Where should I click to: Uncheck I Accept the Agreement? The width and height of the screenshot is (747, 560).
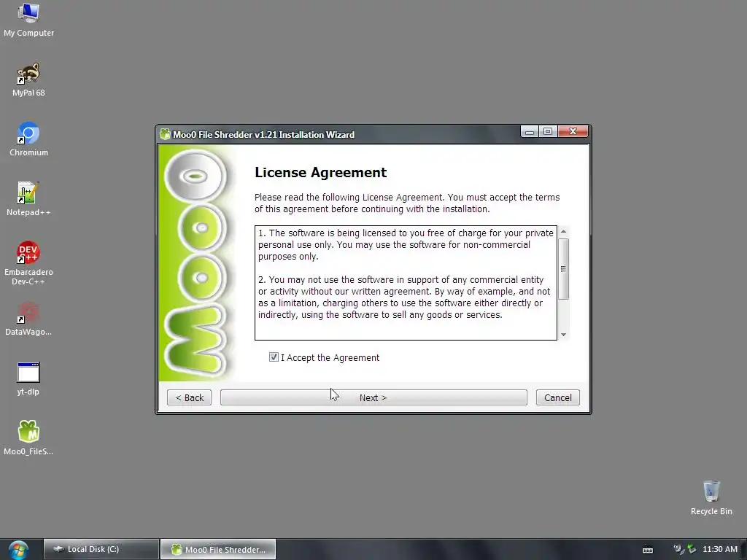pyautogui.click(x=274, y=357)
